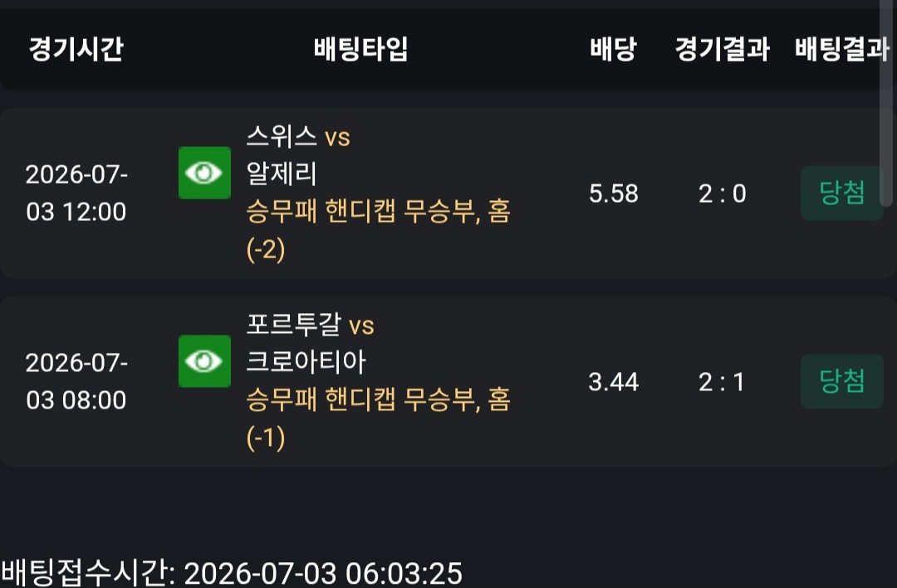
Task: Click the vertical scrollbar handle on right
Action: tap(886, 103)
